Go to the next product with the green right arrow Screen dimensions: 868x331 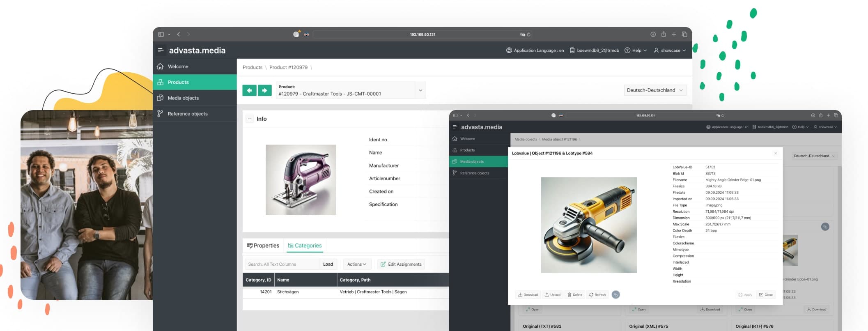point(265,90)
